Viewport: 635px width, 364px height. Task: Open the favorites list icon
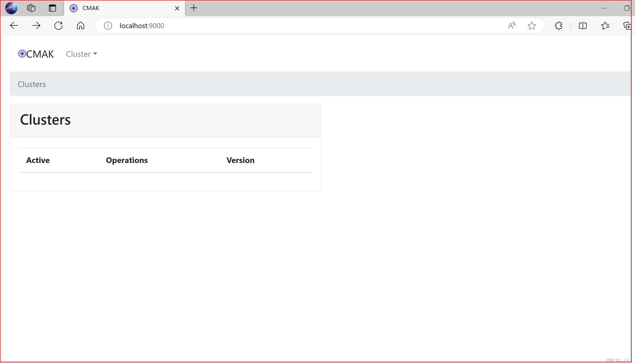605,26
